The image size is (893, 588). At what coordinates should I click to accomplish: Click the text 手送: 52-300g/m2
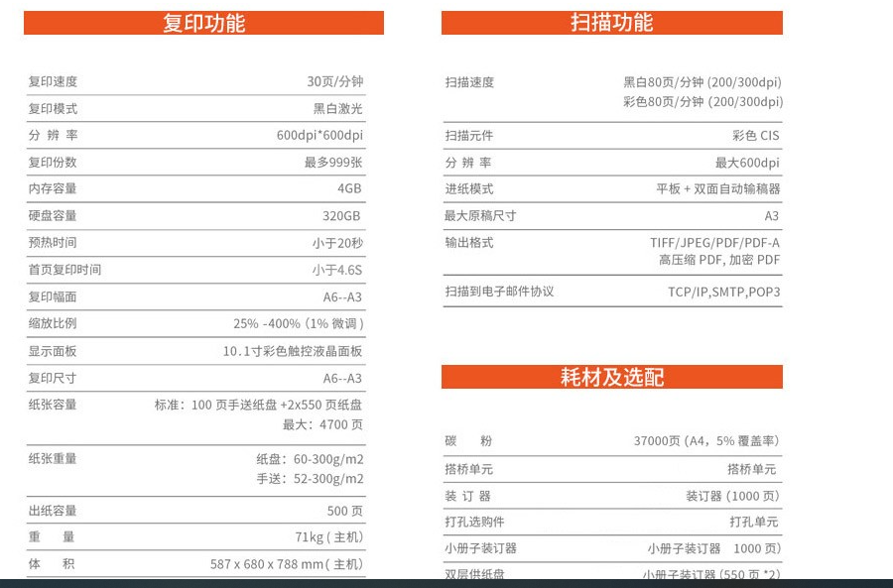[x=310, y=479]
